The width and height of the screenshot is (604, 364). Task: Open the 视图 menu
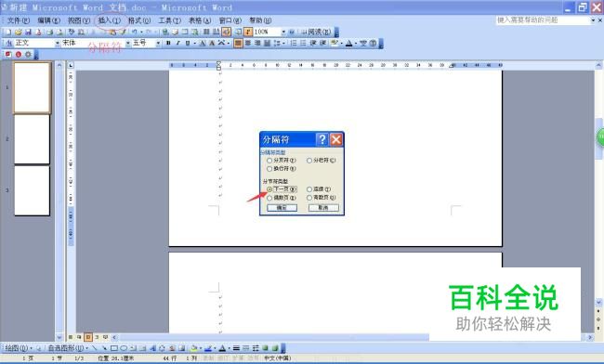(x=79, y=20)
